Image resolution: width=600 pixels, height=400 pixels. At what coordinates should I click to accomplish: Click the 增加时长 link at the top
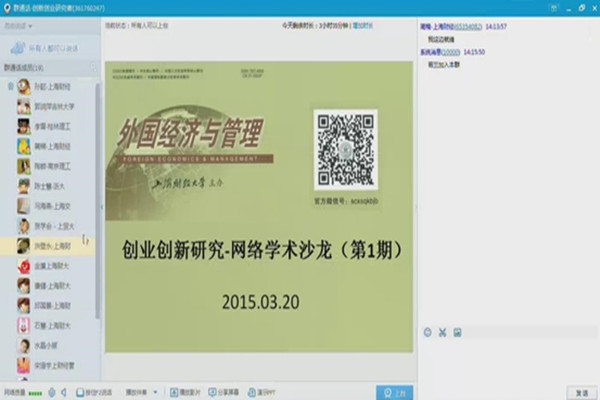363,26
